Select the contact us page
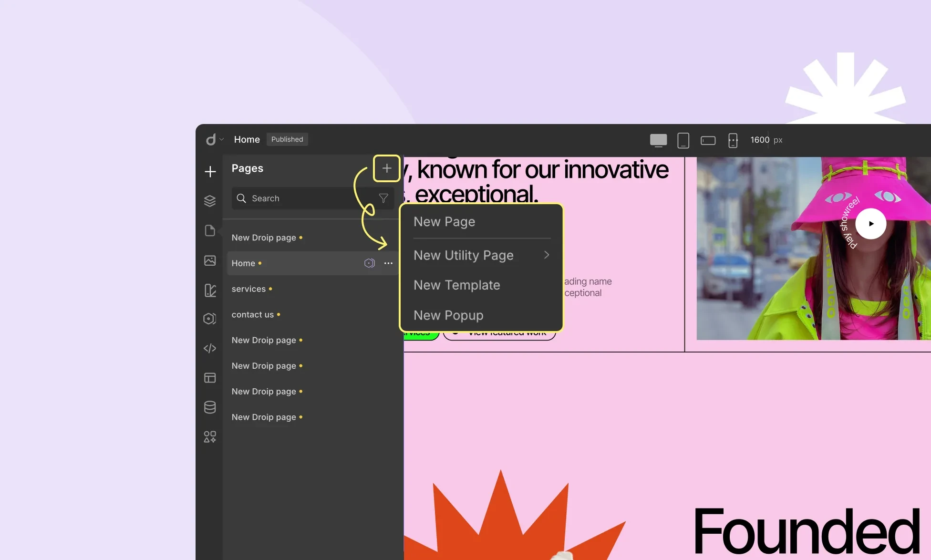 (252, 315)
